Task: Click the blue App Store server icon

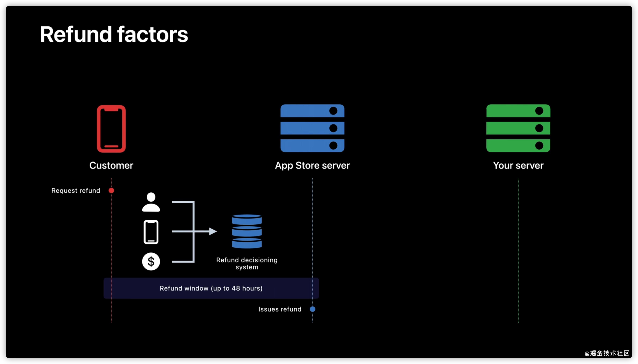Action: pos(312,128)
